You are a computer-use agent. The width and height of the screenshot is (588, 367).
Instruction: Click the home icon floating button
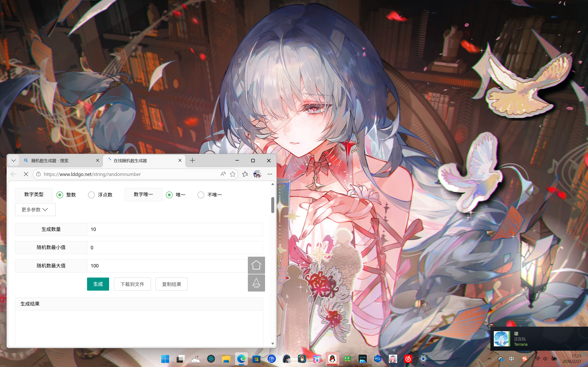pyautogui.click(x=256, y=265)
